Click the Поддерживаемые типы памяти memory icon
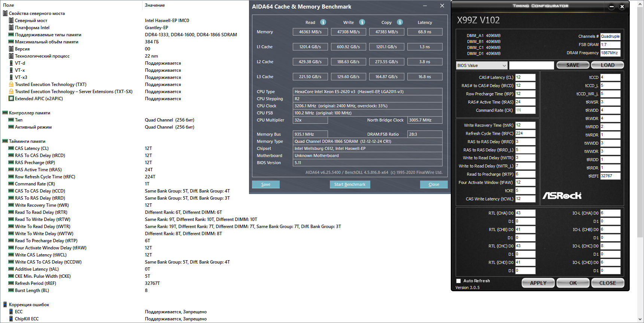 (11, 35)
